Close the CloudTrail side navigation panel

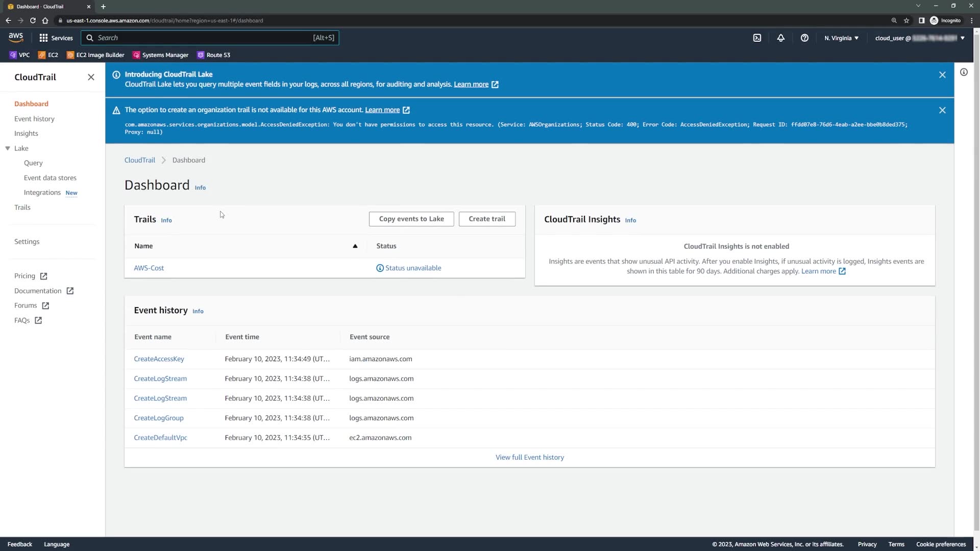91,77
